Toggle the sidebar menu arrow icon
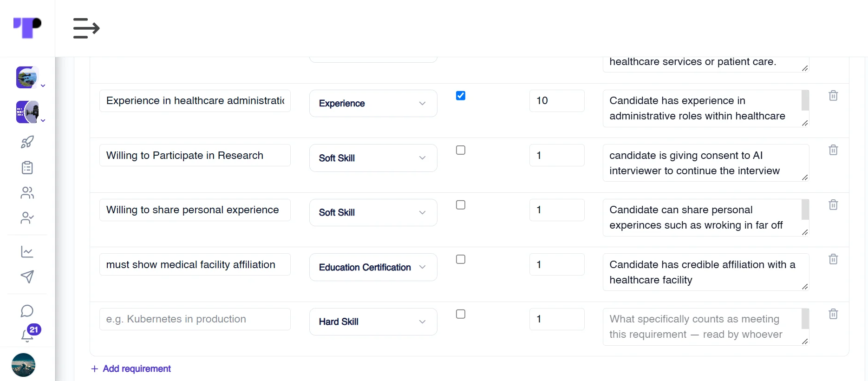 [86, 28]
